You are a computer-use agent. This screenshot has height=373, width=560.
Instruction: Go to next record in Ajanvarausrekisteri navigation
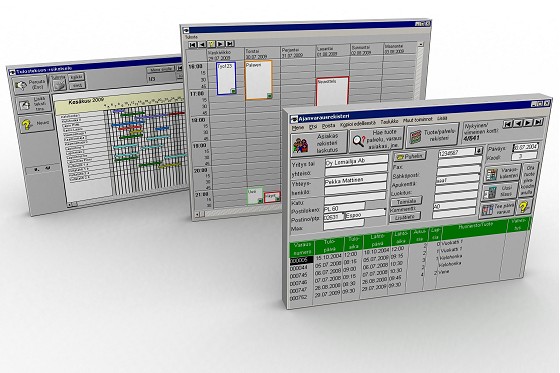pyautogui.click(x=528, y=122)
